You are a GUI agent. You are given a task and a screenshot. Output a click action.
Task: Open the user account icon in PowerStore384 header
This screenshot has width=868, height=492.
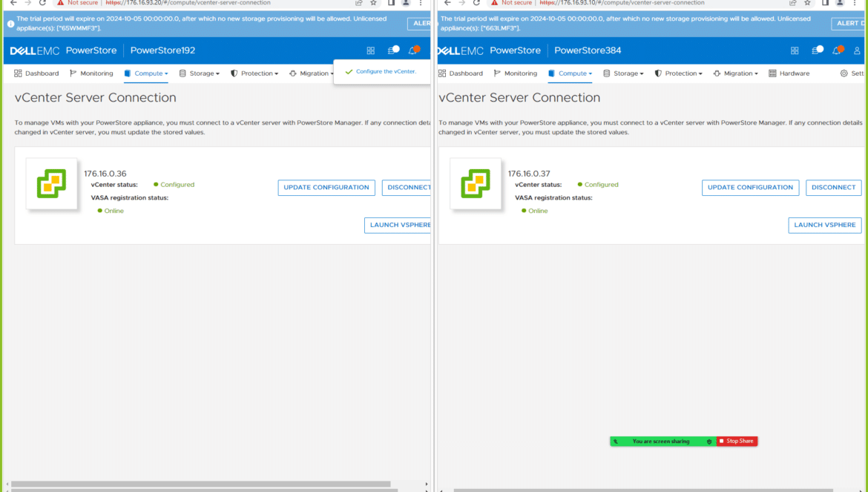(x=857, y=51)
